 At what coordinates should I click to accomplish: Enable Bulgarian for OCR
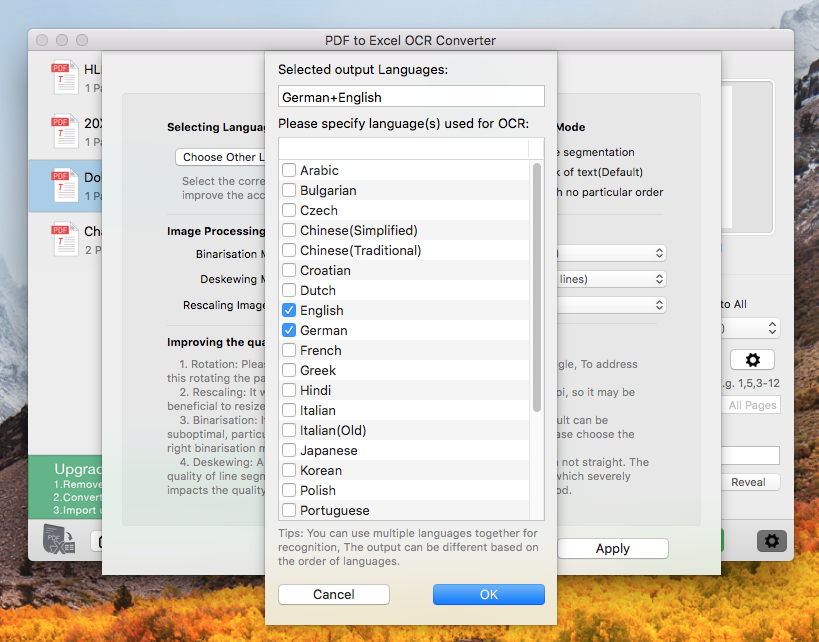[x=289, y=190]
